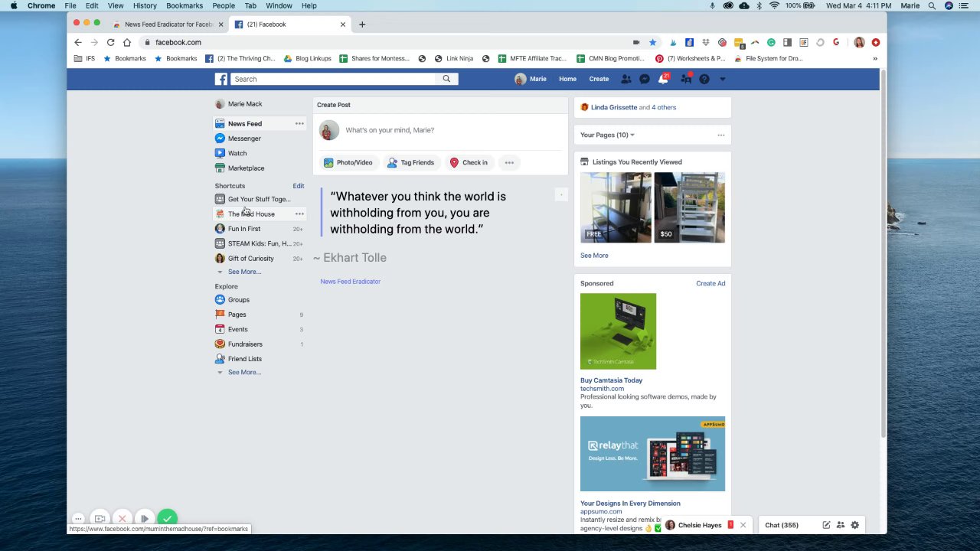Viewport: 980px width, 551px height.
Task: Click Create Ad link
Action: [x=710, y=283]
